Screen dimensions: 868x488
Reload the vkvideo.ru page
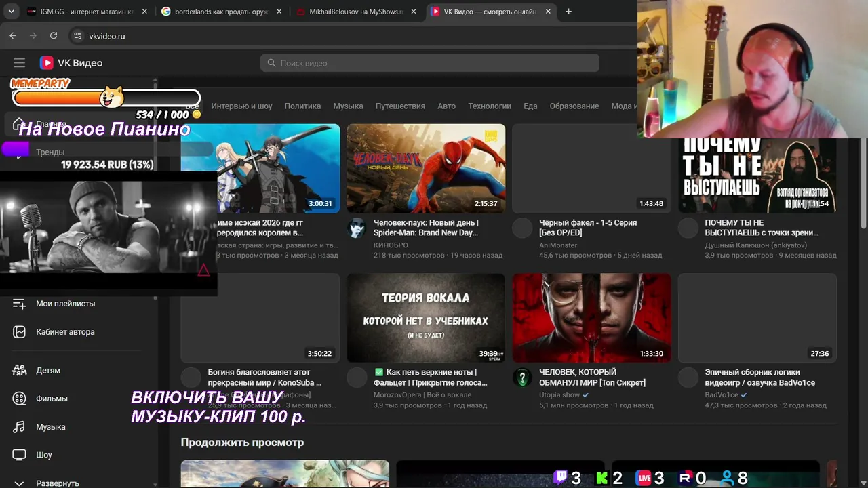coord(52,36)
